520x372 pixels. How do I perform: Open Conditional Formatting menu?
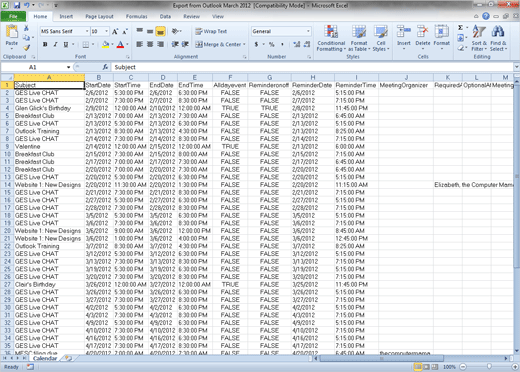coord(331,38)
